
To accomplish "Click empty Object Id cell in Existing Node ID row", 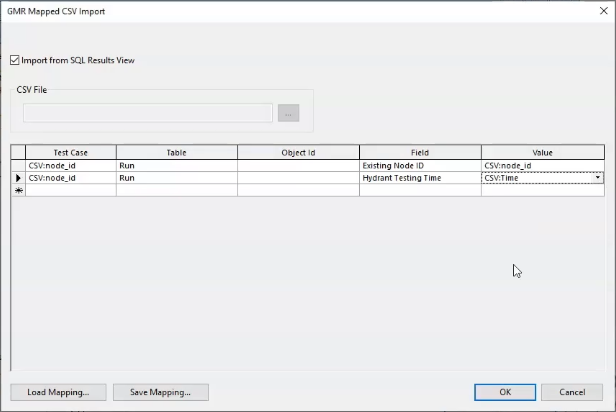I will (x=298, y=166).
